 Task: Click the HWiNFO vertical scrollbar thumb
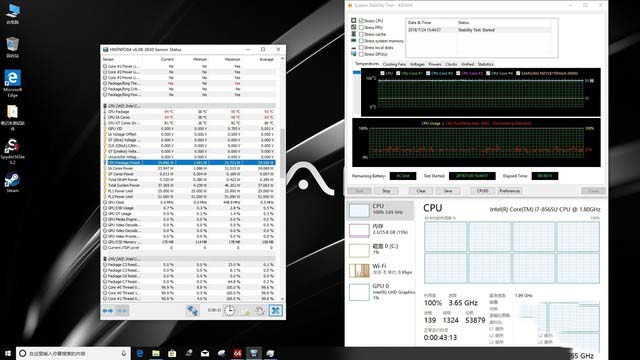click(x=282, y=153)
